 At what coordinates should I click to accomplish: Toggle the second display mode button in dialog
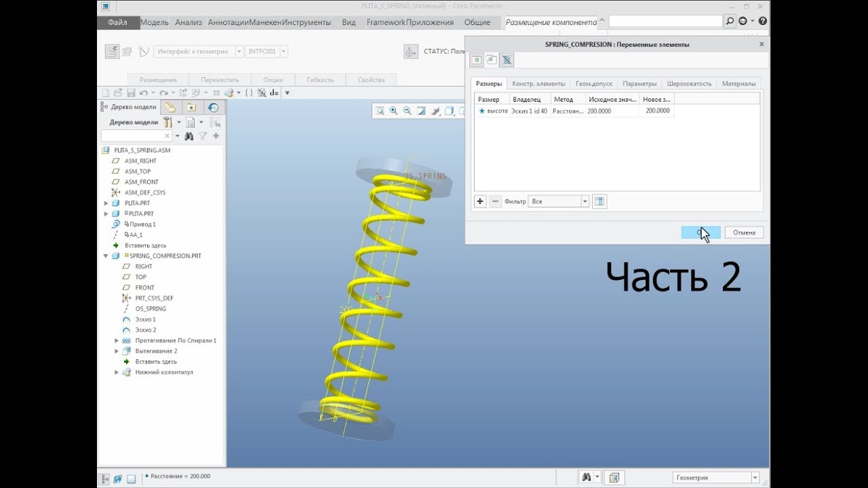(x=492, y=60)
